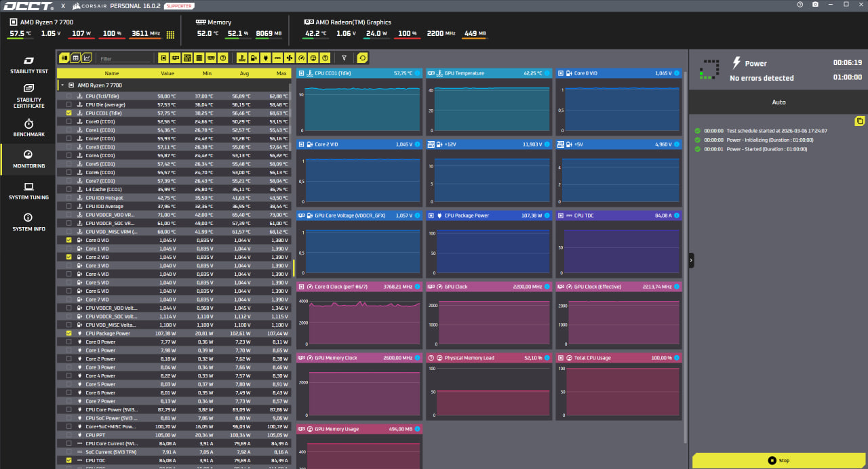
Task: Click the sensor Filter text field
Action: (x=124, y=59)
